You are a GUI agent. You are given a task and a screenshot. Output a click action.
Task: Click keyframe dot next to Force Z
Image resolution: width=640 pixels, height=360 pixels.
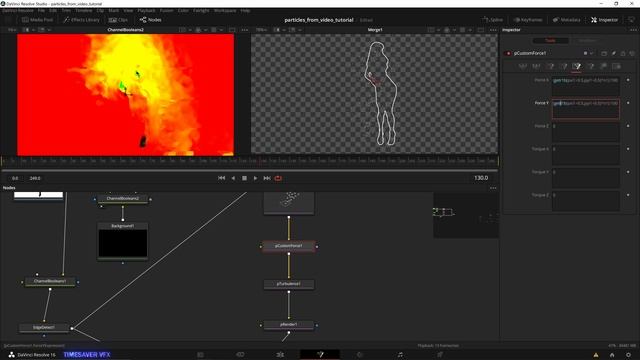tap(628, 126)
